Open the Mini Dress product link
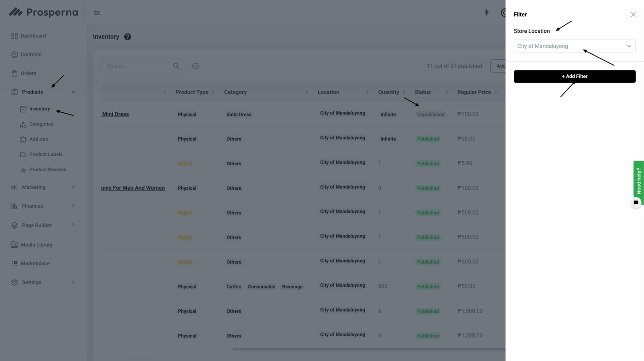 (115, 114)
